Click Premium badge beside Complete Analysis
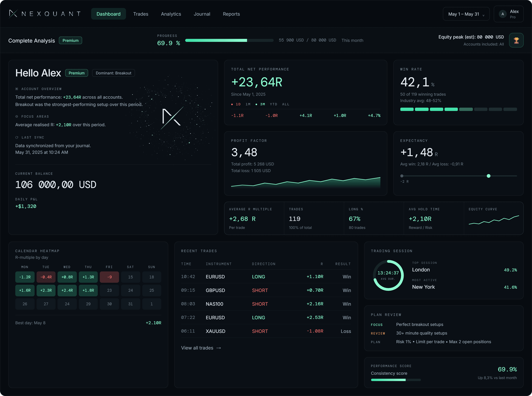The width and height of the screenshot is (532, 396). 70,41
